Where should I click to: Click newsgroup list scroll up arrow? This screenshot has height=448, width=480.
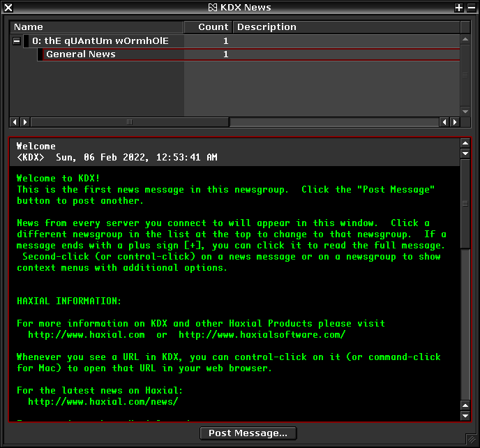465,39
